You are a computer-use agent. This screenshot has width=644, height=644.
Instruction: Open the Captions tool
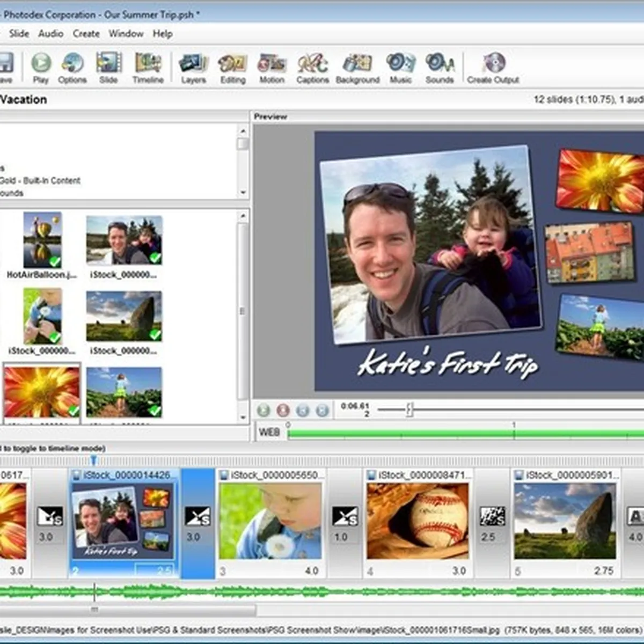[x=312, y=63]
